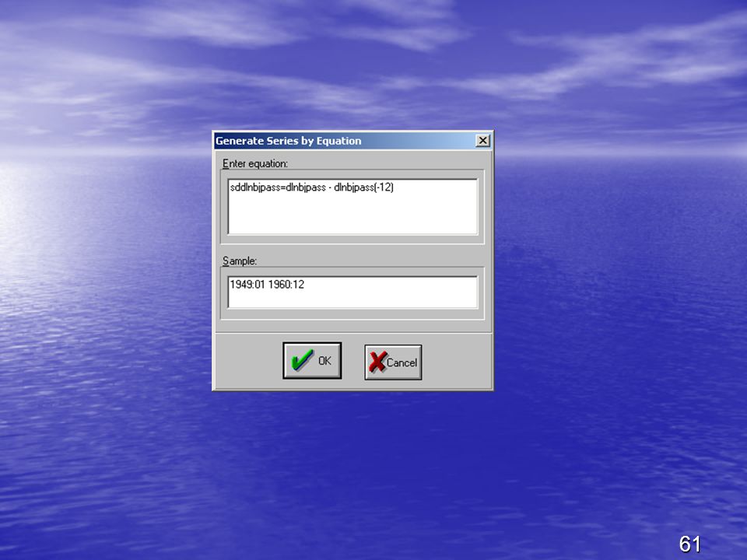Click into the Sample range field
The height and width of the screenshot is (560, 747).
tap(352, 292)
